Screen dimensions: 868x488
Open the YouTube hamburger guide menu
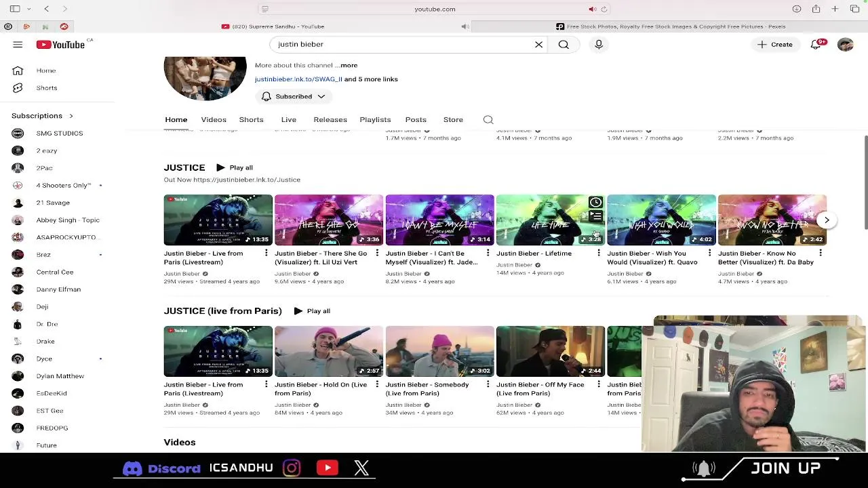pyautogui.click(x=18, y=45)
